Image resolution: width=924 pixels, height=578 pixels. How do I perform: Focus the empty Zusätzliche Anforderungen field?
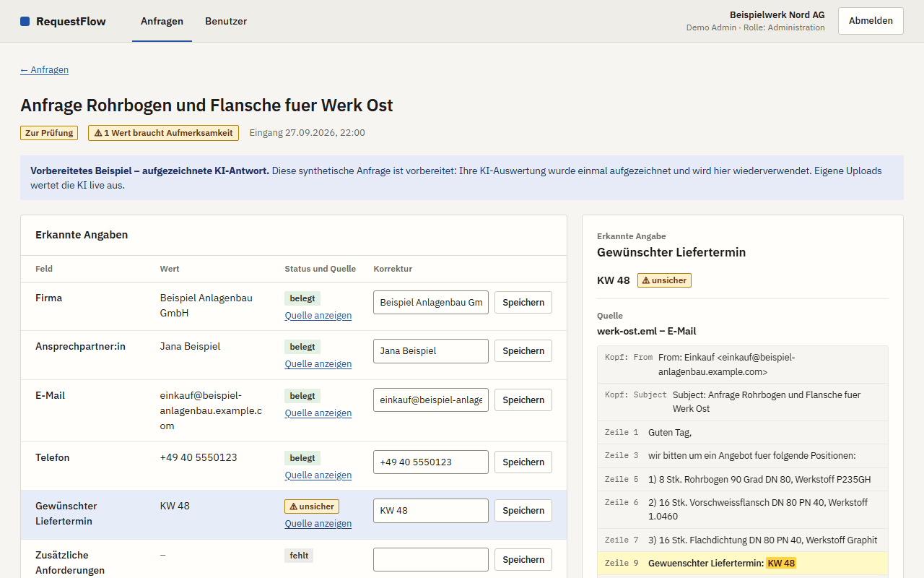[431, 559]
